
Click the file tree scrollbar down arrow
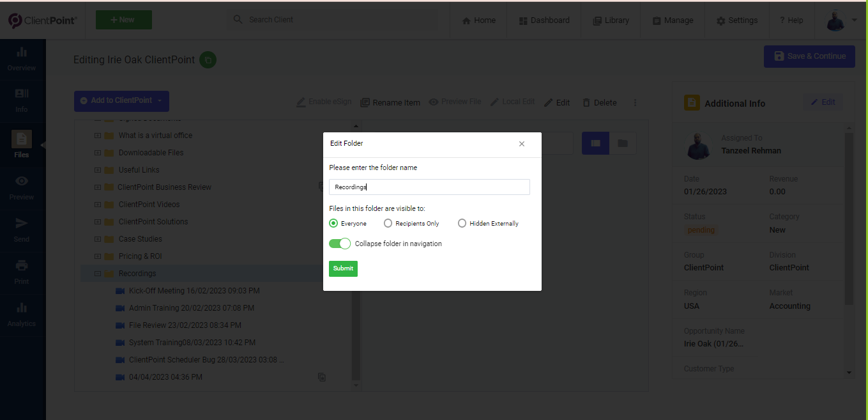pos(356,385)
